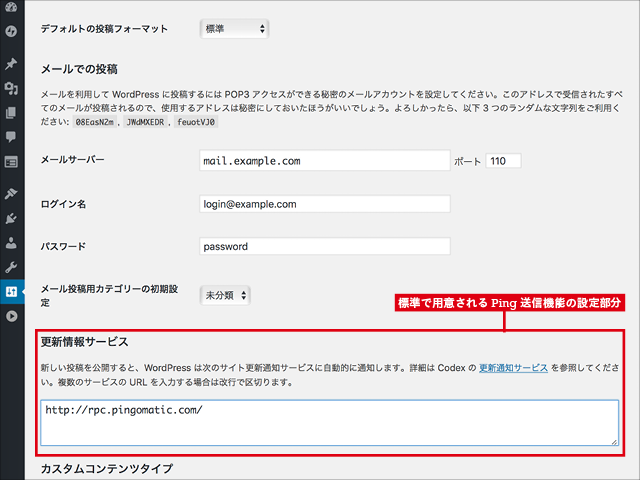Click the Collapse menu play icon
The width and height of the screenshot is (640, 480).
[11, 316]
